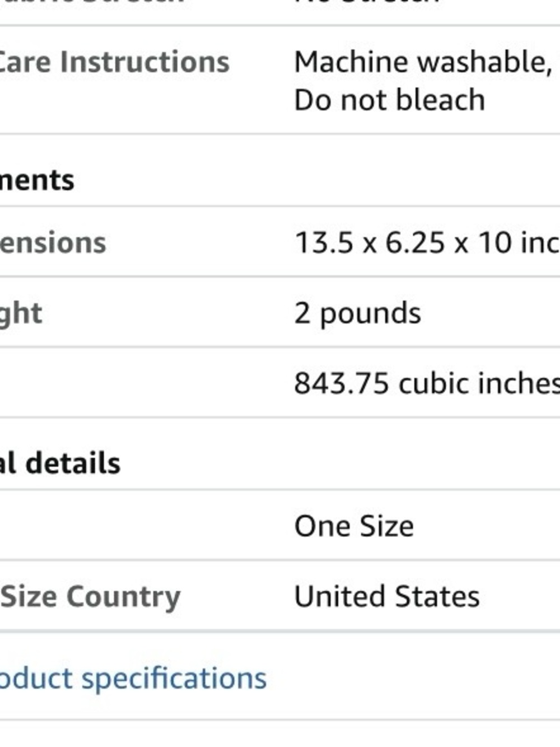Image resolution: width=560 pixels, height=747 pixels.
Task: Click the measurements section heading
Action: pos(37,180)
